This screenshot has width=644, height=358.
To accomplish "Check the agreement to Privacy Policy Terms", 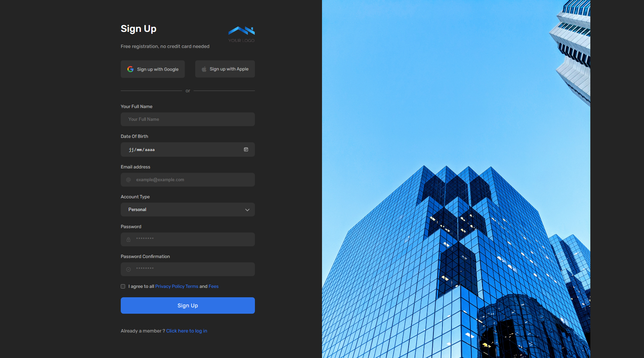I will point(123,286).
